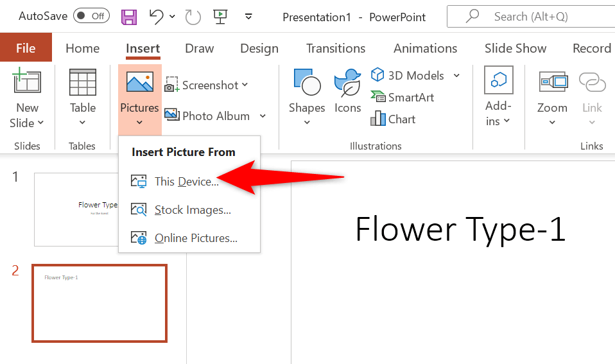Insert a SmartArt graphic
Screen dimensions: 615x364
click(x=403, y=98)
